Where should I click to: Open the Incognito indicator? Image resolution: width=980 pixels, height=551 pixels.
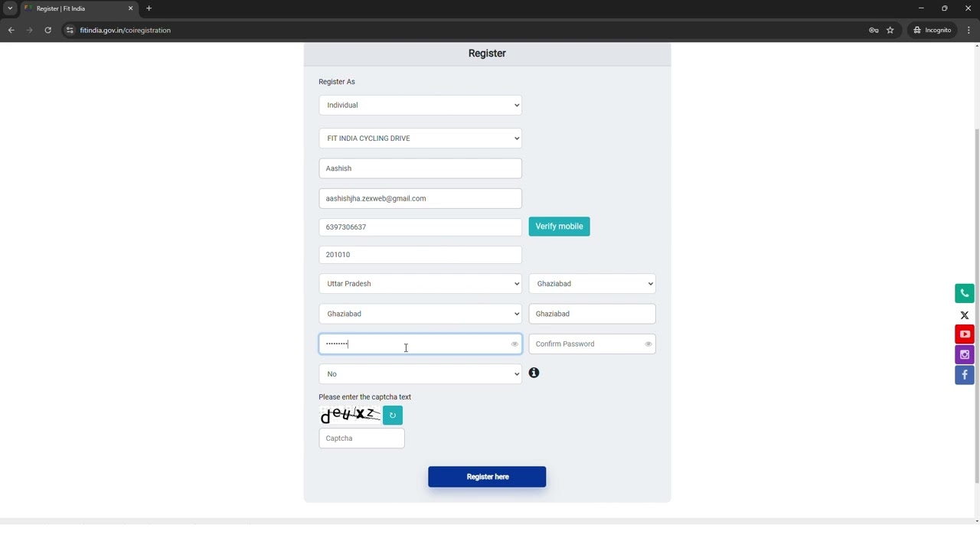click(932, 30)
